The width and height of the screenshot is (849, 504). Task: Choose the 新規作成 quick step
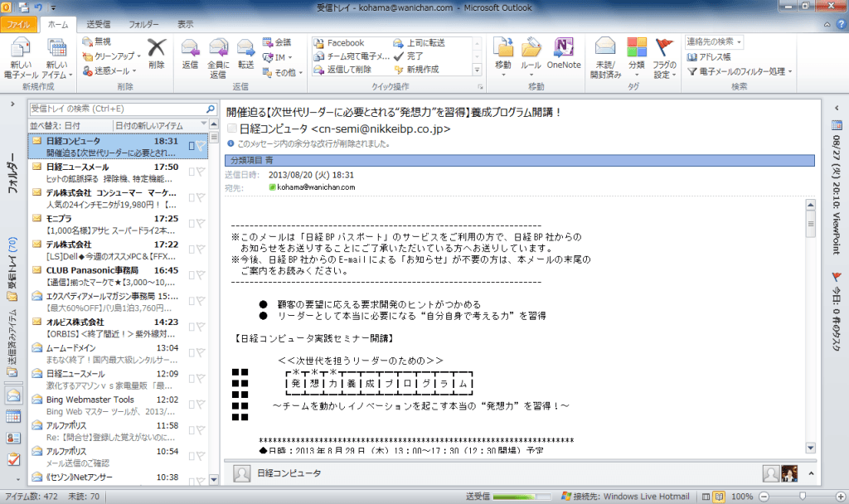tap(416, 70)
